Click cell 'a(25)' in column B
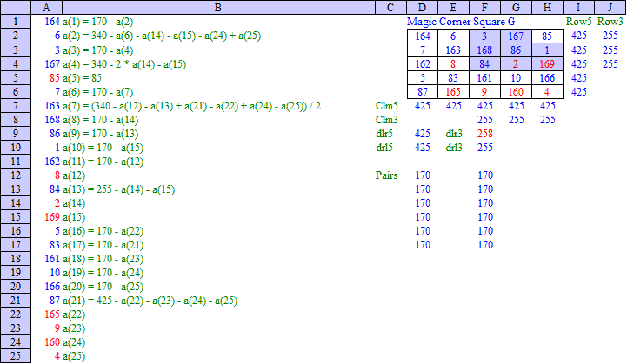627x364 pixels. click(74, 356)
